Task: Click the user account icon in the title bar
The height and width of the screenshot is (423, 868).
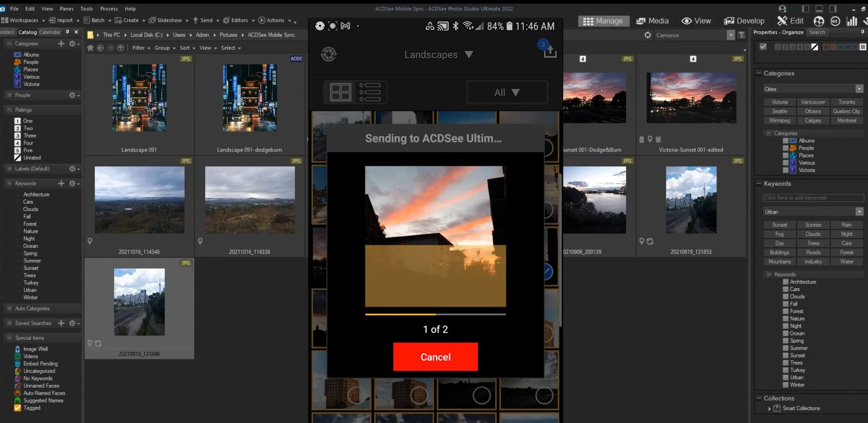Action: pos(782,8)
